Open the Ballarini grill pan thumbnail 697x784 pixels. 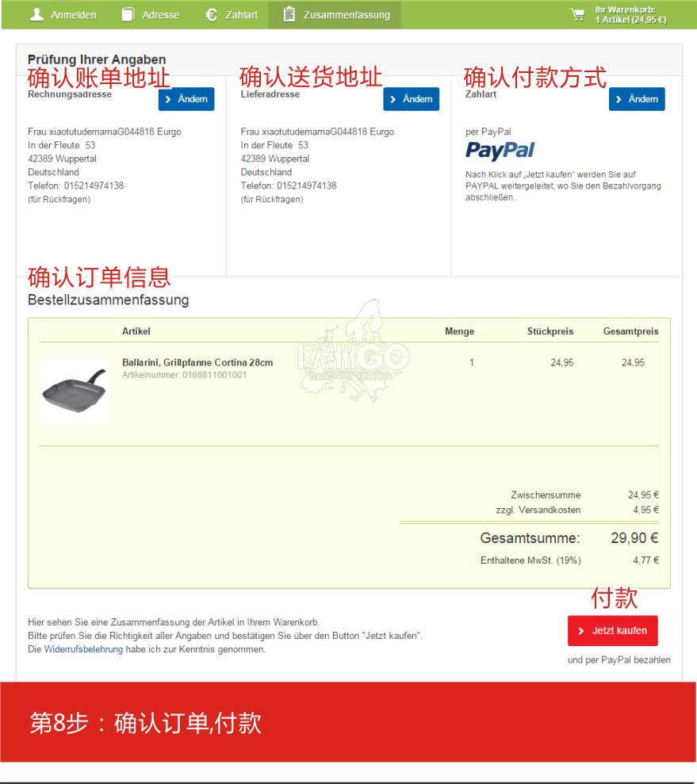tap(74, 391)
